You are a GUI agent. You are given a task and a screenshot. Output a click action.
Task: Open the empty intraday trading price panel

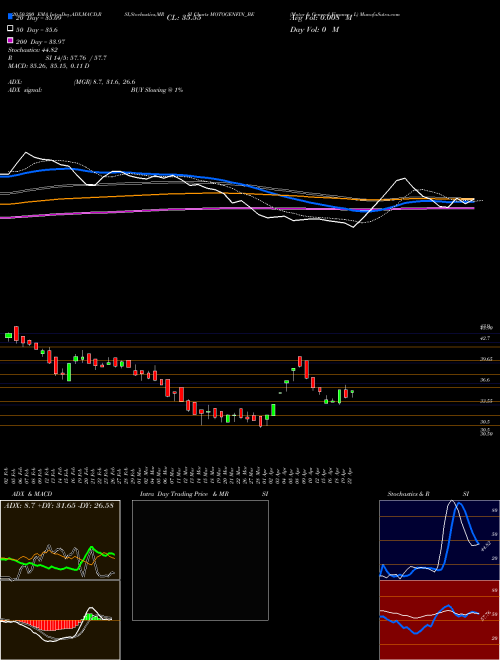click(200, 560)
